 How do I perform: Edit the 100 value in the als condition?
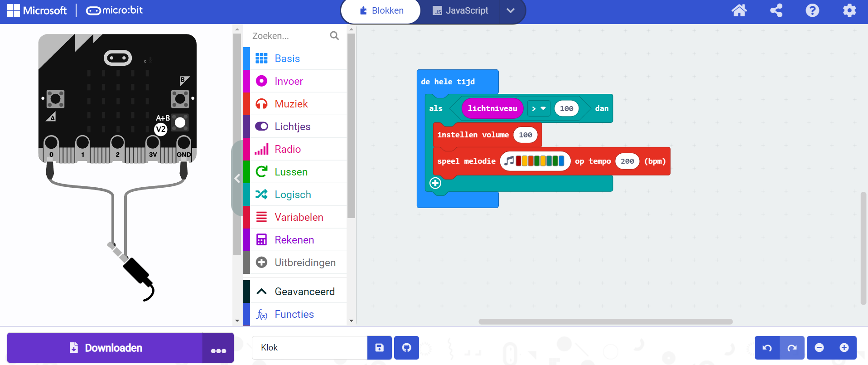click(566, 108)
